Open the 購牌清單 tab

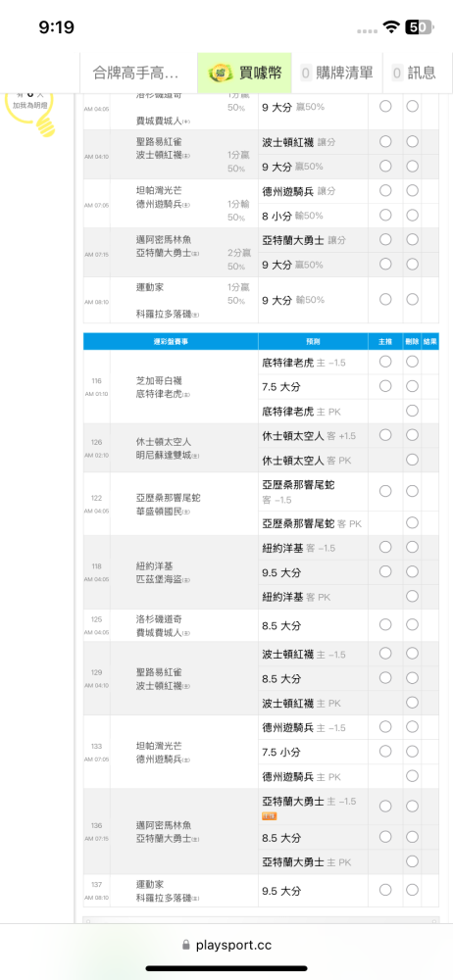pyautogui.click(x=336, y=73)
